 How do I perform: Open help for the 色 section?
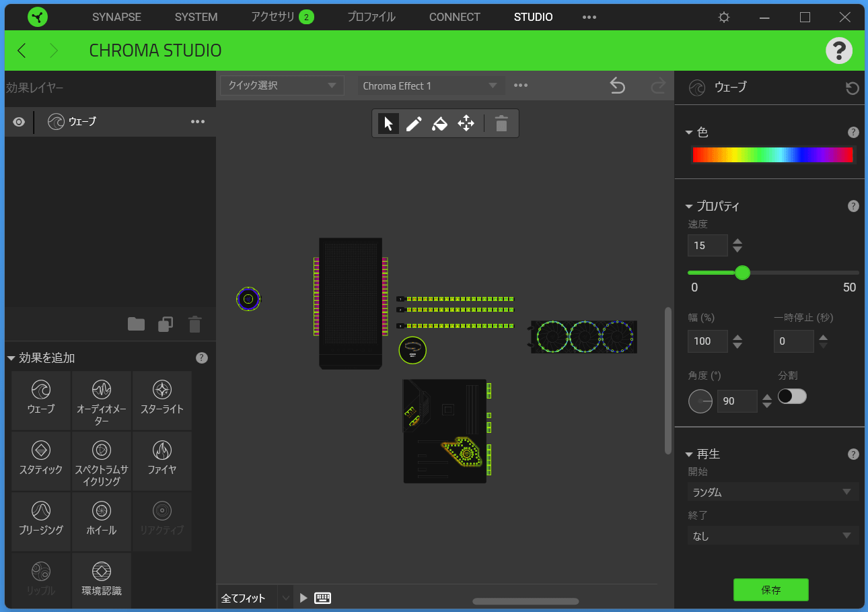click(853, 133)
